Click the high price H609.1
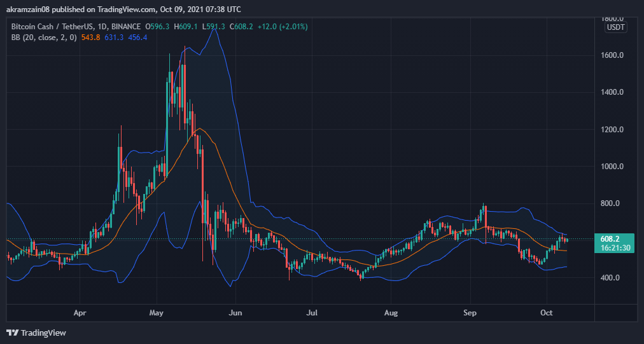This screenshot has width=644, height=344. (186, 27)
